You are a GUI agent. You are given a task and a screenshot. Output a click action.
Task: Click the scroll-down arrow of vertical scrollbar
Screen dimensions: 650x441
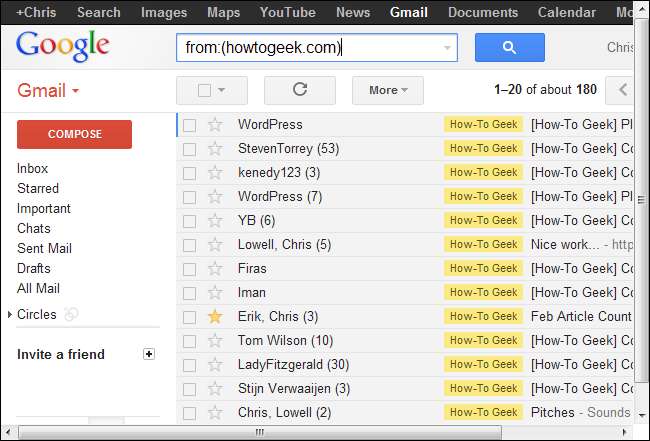coord(641,415)
